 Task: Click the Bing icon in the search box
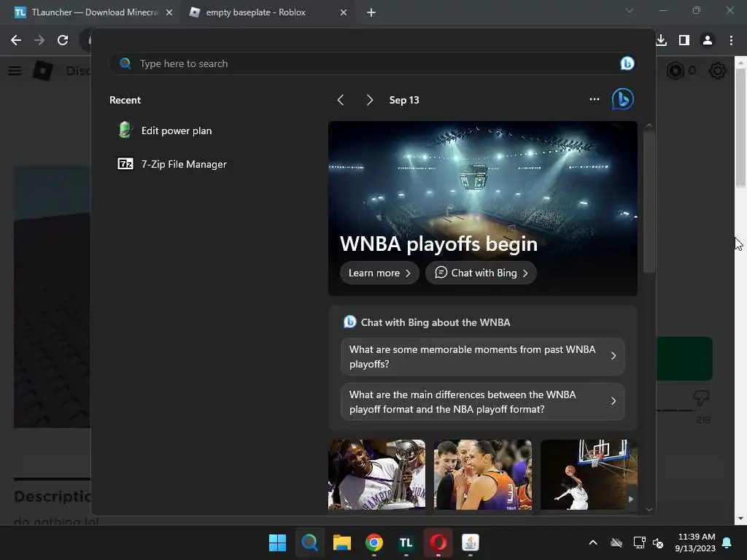627,63
